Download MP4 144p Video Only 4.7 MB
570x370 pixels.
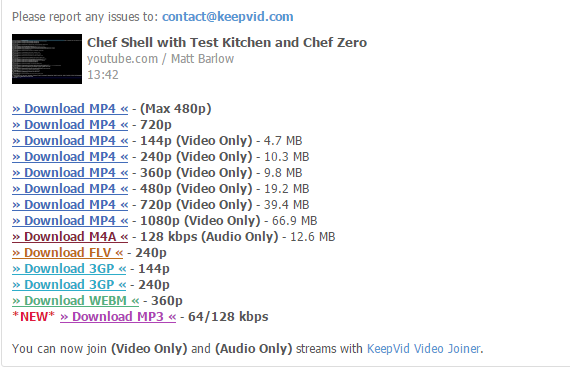point(70,141)
